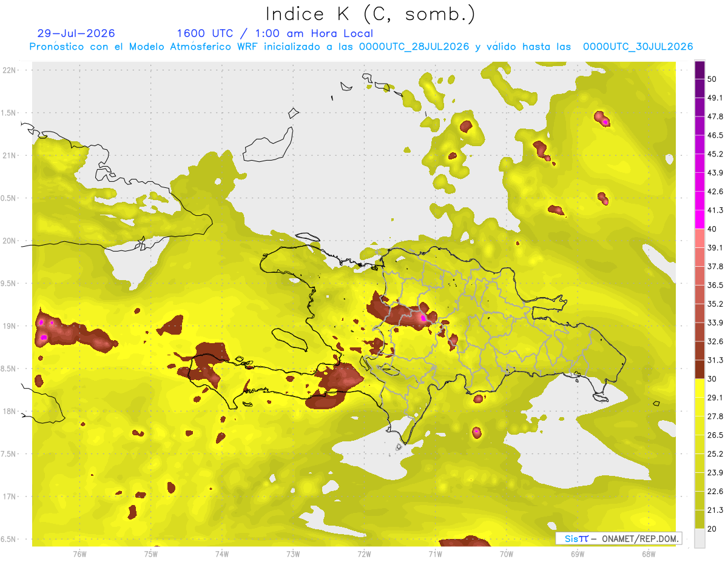Click legend value '45.2'
Viewport: 728px width, 562px height.
click(715, 154)
